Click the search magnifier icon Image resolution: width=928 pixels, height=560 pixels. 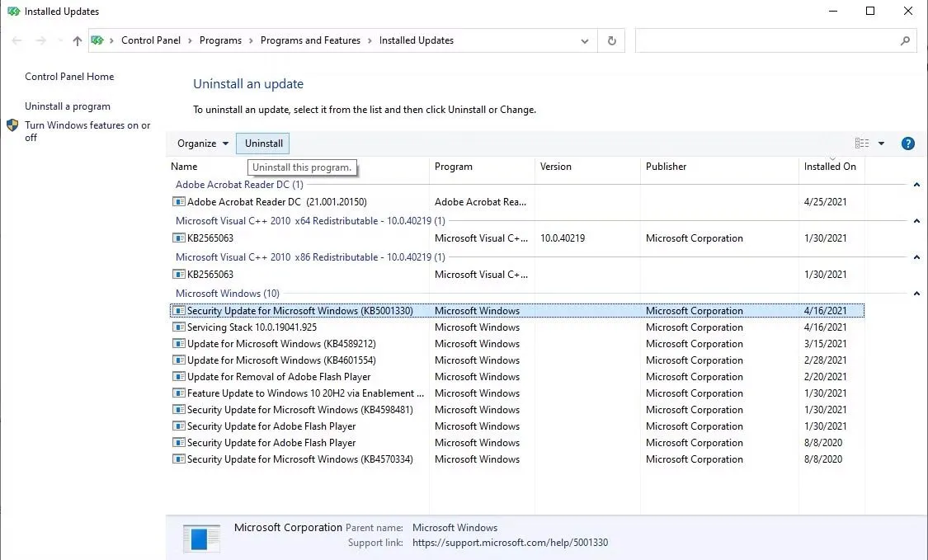point(905,40)
